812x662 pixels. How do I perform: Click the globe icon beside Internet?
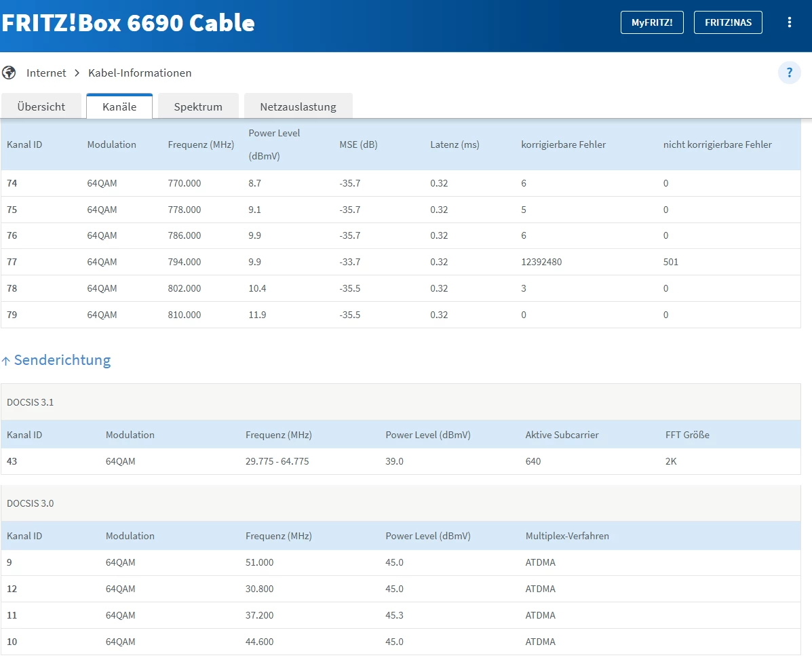click(x=9, y=73)
